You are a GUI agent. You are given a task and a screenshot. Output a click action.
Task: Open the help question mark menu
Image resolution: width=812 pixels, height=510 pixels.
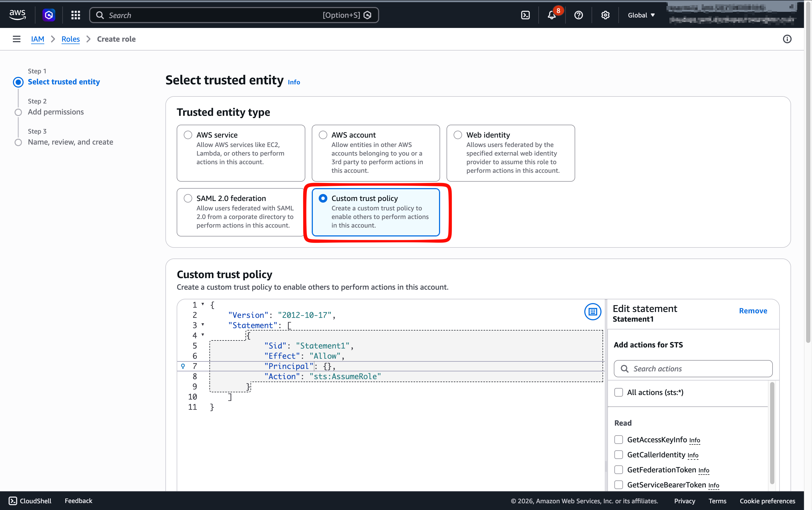click(578, 15)
